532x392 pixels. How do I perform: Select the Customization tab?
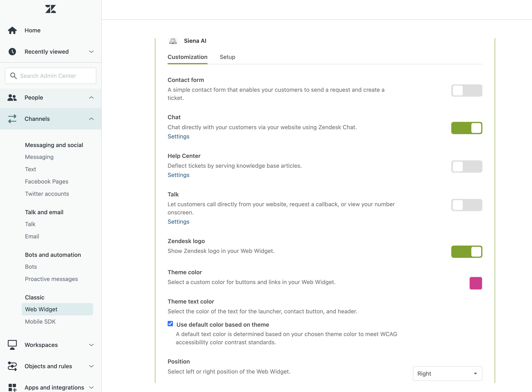coord(188,57)
